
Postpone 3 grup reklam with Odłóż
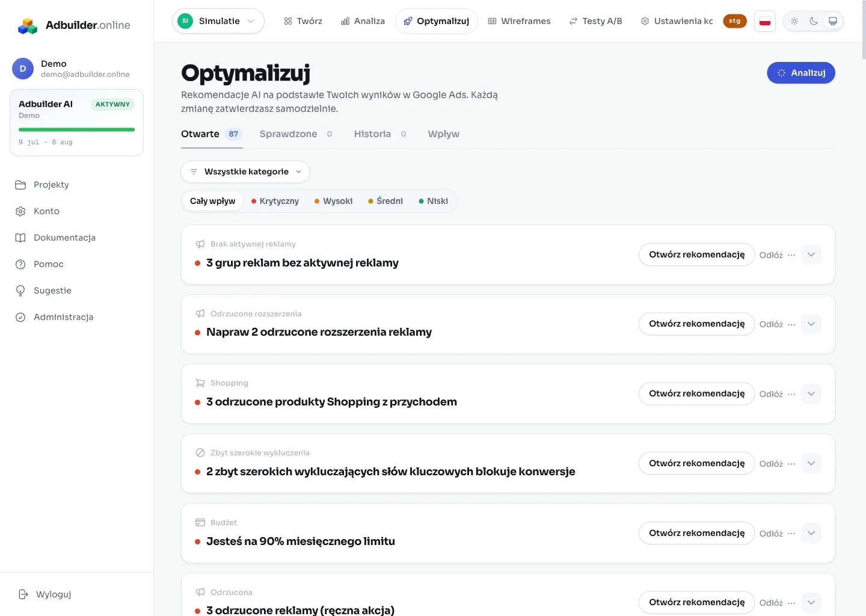coord(771,255)
